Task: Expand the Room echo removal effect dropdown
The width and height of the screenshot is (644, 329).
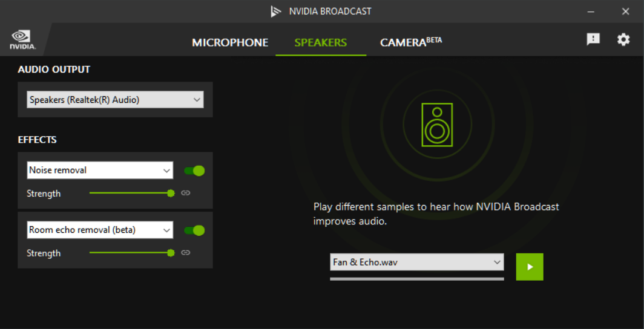Action: [x=100, y=230]
